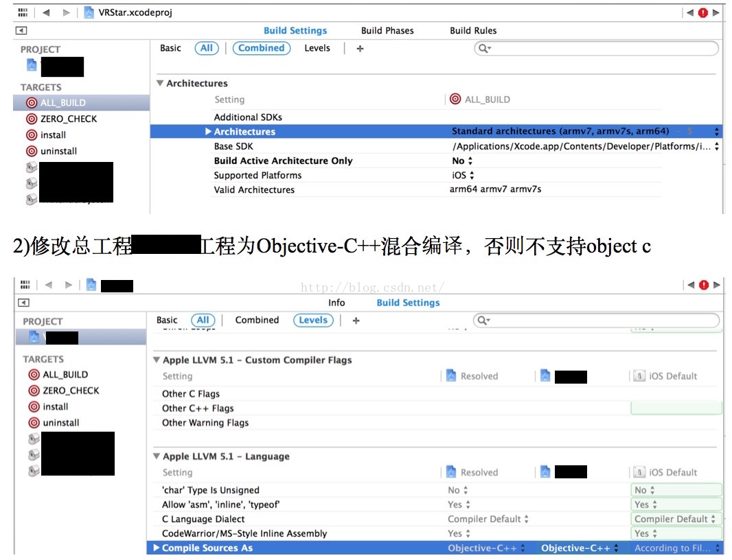Go back with bottom window's left arrow

click(x=49, y=285)
